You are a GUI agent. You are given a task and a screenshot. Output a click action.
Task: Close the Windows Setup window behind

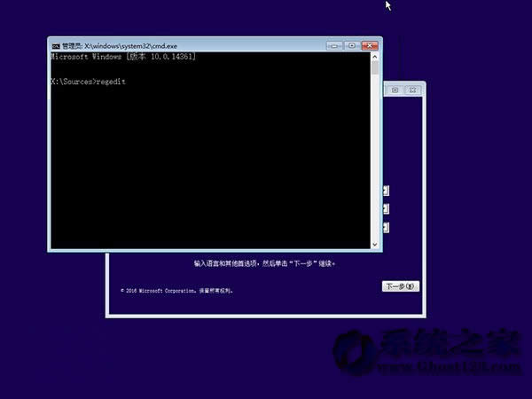pos(413,90)
